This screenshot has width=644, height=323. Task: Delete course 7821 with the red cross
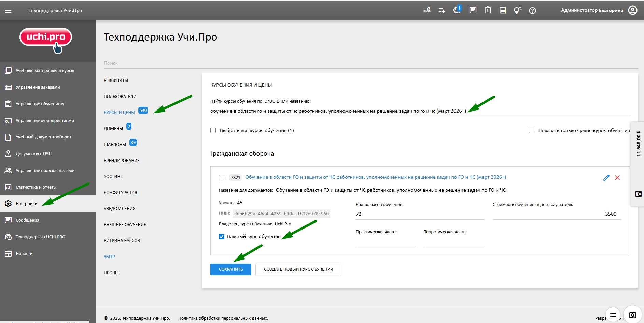(x=617, y=178)
